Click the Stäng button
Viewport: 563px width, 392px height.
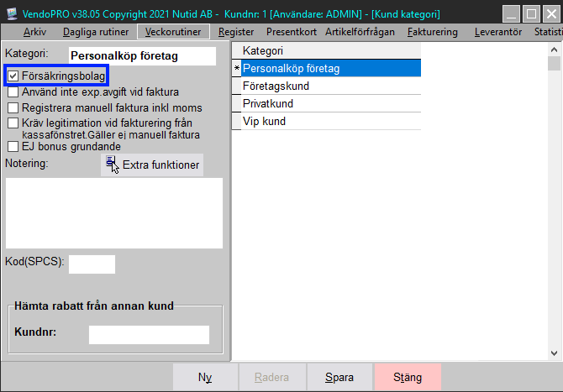click(408, 378)
